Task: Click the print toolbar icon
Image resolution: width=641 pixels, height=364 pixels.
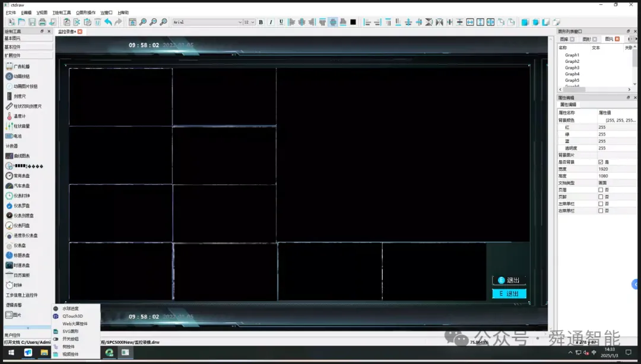Action: click(x=42, y=22)
